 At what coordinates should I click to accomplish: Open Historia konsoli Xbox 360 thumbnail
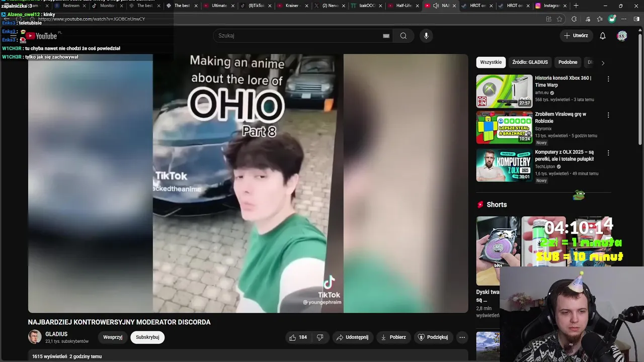(x=504, y=91)
